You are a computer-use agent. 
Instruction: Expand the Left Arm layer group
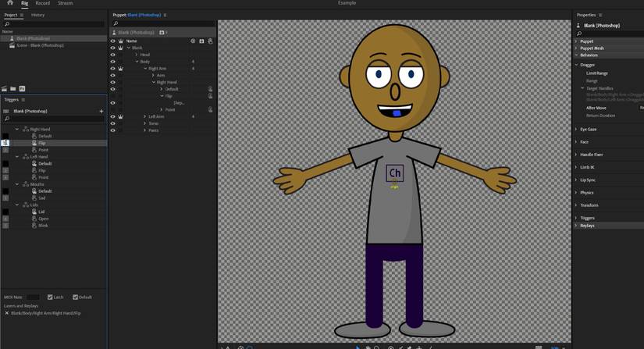coord(145,116)
